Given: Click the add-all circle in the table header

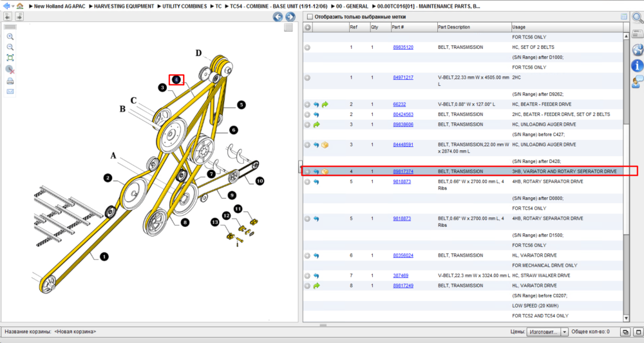Looking at the screenshot, I should click(308, 27).
